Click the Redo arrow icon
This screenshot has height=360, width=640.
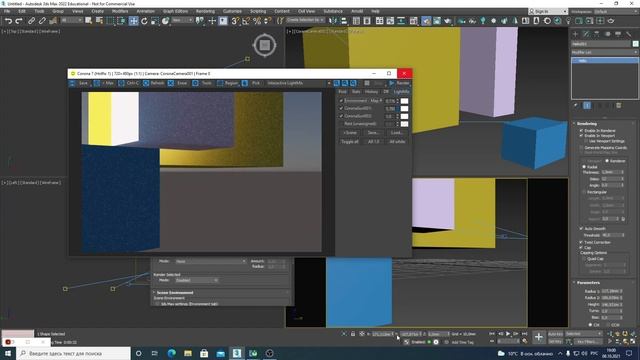(x=19, y=21)
